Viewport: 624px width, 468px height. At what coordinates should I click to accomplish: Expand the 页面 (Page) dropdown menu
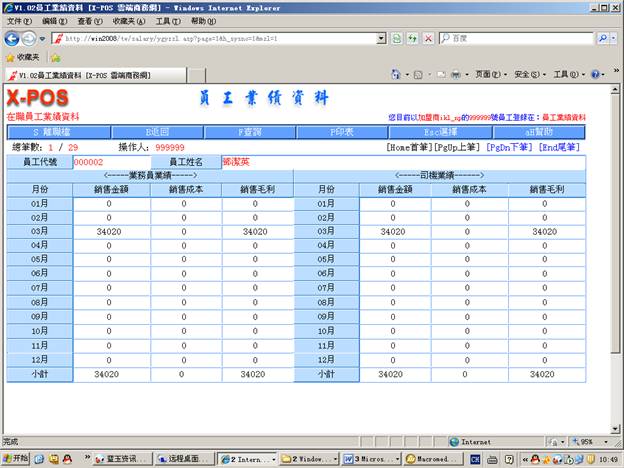pos(490,75)
